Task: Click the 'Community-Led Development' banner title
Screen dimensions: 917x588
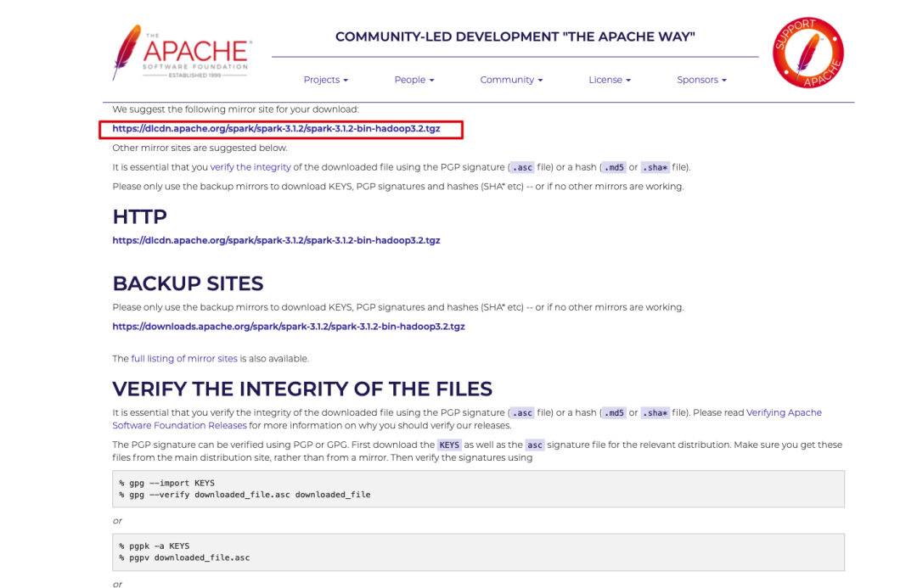Action: click(515, 36)
